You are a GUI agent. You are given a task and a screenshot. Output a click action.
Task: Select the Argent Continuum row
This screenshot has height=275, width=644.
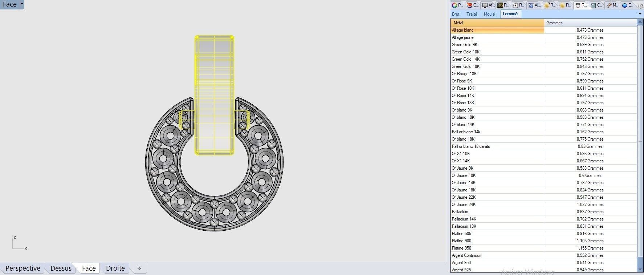(x=543, y=255)
